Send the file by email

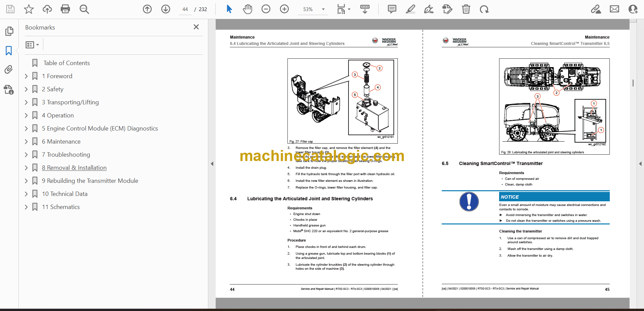614,9
